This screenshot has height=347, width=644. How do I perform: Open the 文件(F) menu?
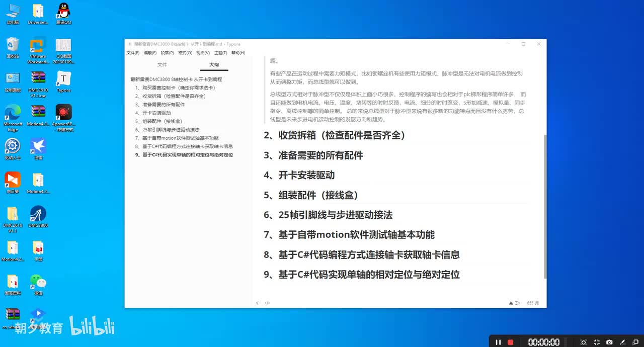[133, 53]
